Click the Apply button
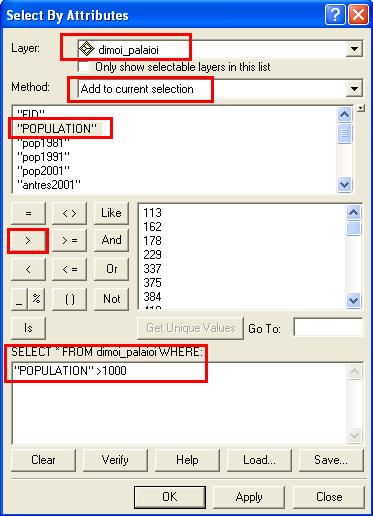 tap(249, 497)
